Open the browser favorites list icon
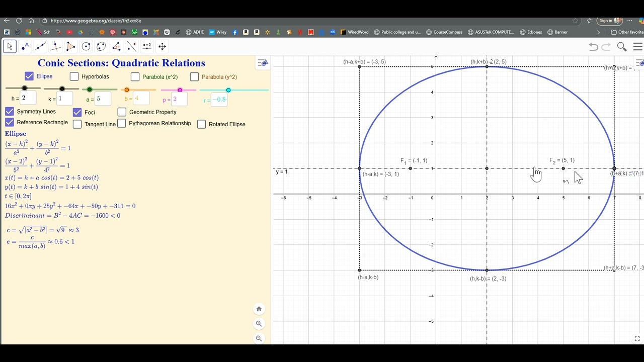 click(x=589, y=21)
